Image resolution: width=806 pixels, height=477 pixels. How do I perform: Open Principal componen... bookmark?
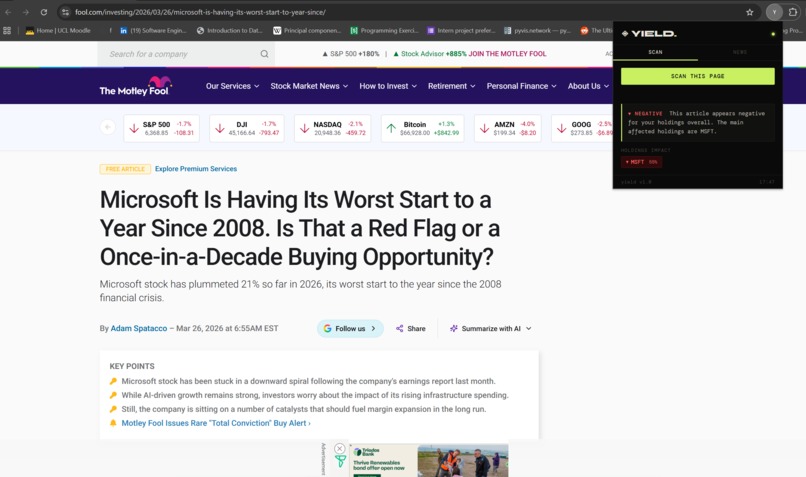click(x=307, y=30)
